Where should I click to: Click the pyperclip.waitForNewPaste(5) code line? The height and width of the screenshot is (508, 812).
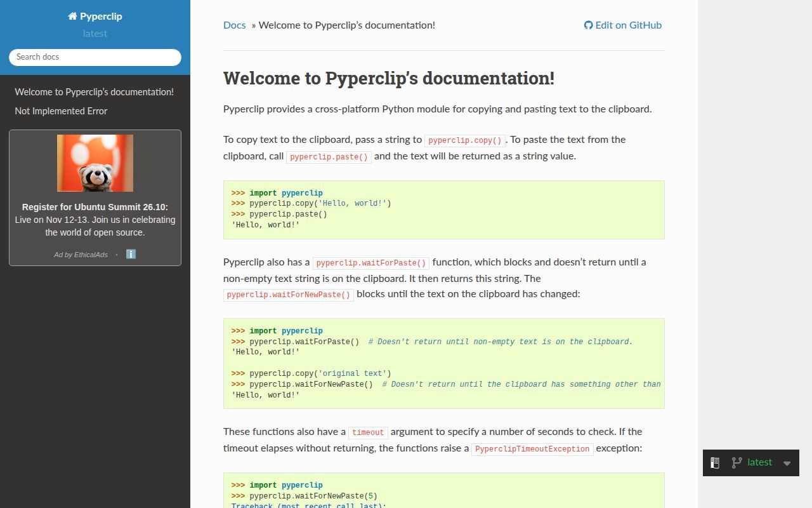(304, 496)
